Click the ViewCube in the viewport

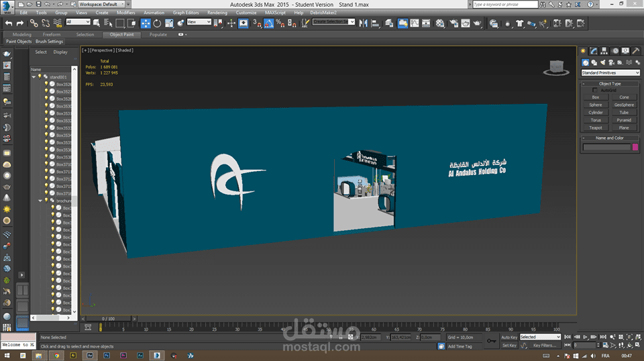click(x=555, y=66)
